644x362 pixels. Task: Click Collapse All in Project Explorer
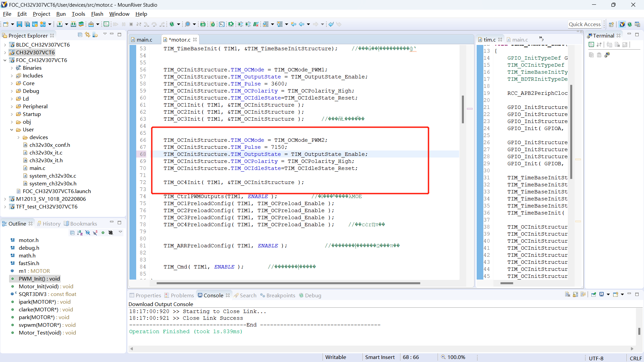pyautogui.click(x=80, y=35)
